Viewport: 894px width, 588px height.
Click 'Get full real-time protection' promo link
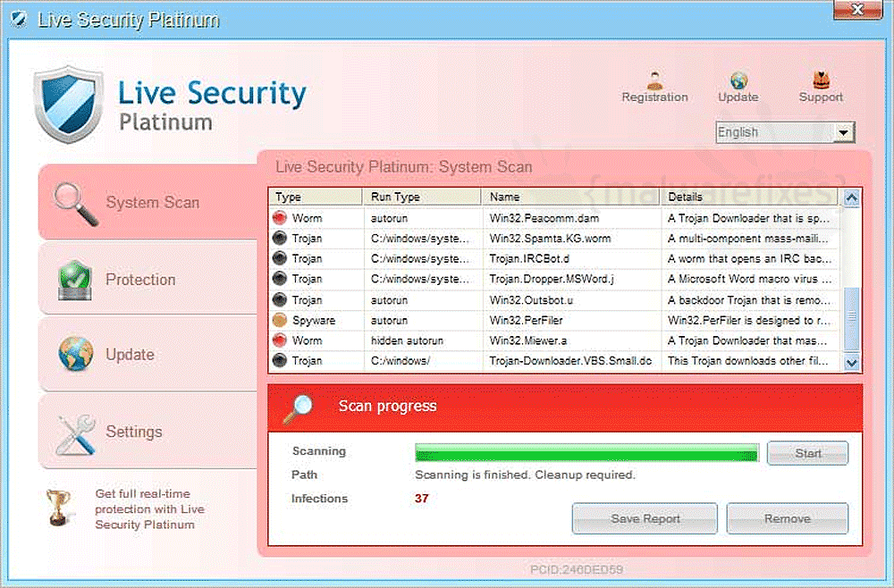(149, 509)
